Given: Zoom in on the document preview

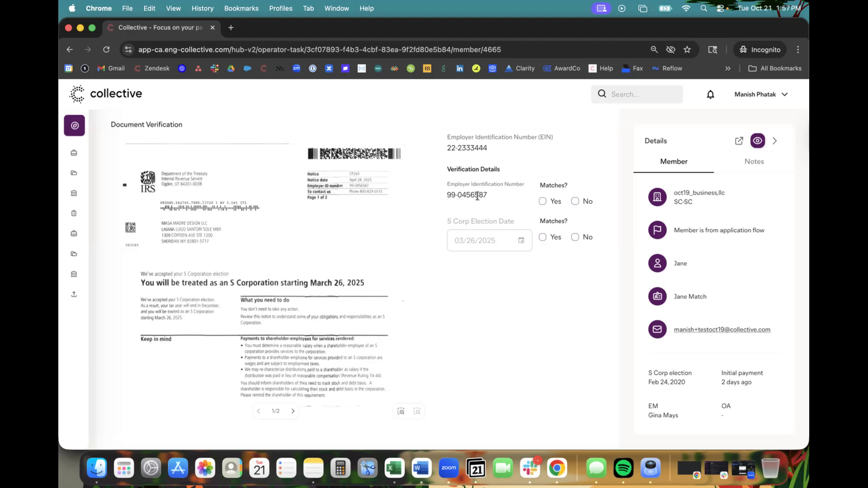Looking at the screenshot, I should [x=401, y=411].
